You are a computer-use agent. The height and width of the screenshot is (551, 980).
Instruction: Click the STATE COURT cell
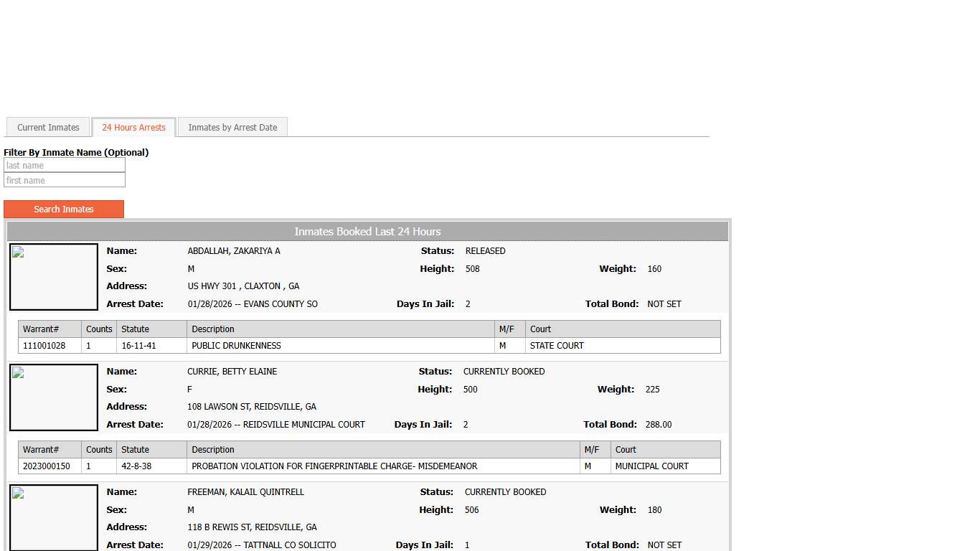[557, 346]
